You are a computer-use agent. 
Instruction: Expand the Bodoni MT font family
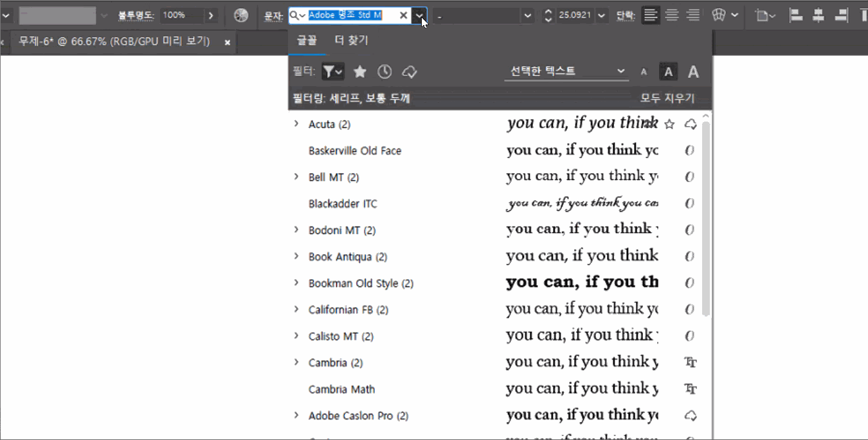click(x=296, y=230)
